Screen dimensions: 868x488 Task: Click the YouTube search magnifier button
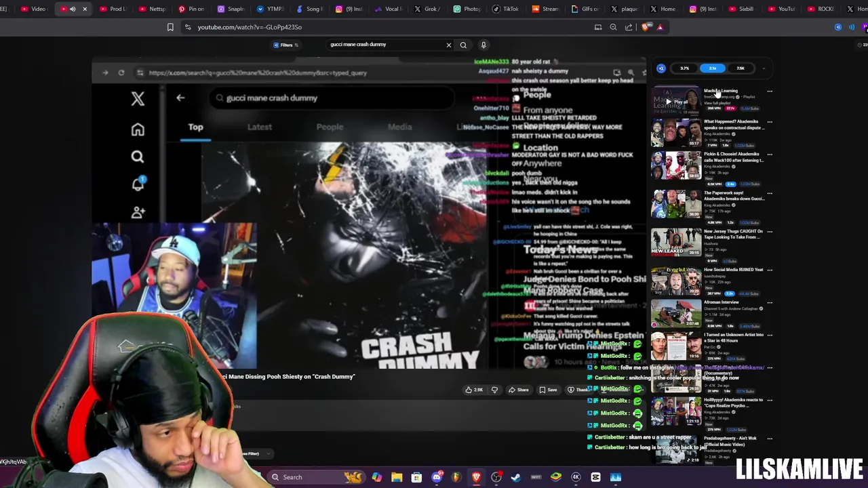tap(463, 45)
